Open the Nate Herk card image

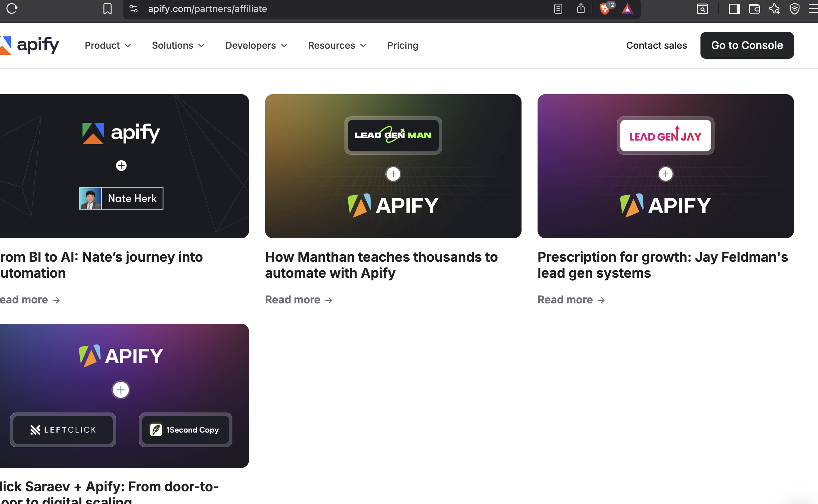125,166
